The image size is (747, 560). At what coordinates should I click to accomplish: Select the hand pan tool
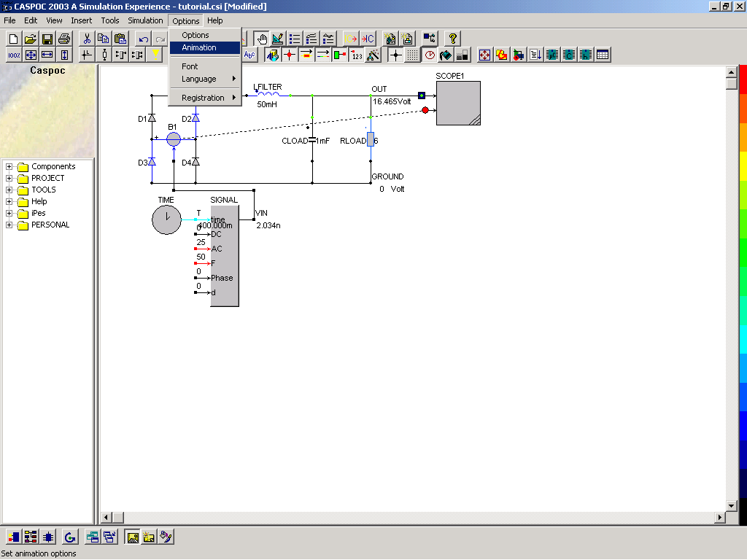(x=262, y=39)
